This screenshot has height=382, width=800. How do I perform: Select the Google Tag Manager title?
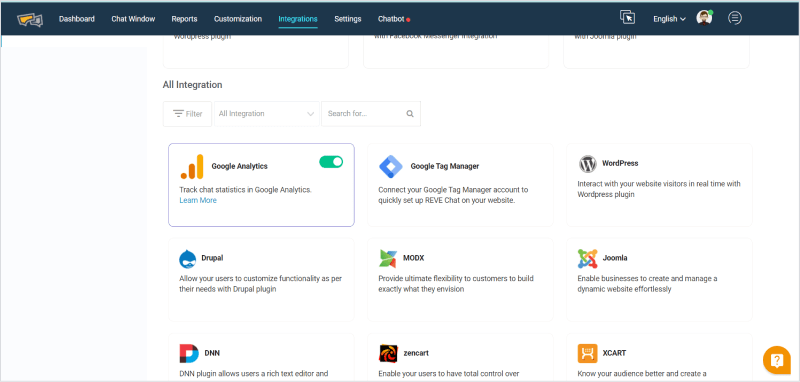[x=444, y=166]
